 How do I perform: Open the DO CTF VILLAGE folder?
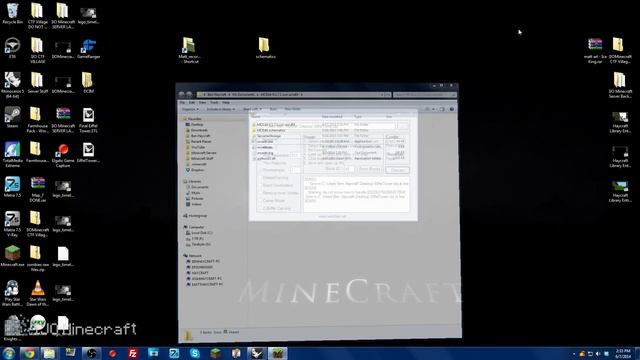coord(38,50)
